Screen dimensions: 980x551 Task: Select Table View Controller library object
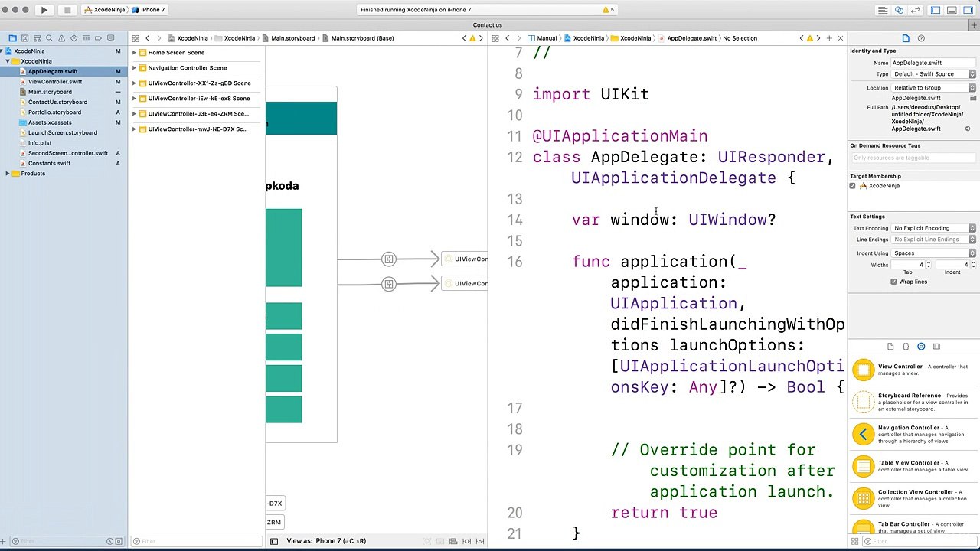[913, 466]
